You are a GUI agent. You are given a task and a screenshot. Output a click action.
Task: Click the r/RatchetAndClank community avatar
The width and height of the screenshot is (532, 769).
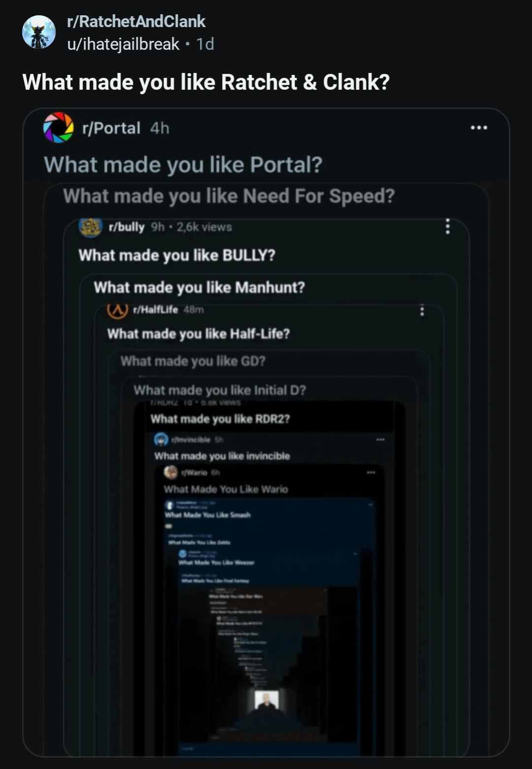pyautogui.click(x=39, y=33)
